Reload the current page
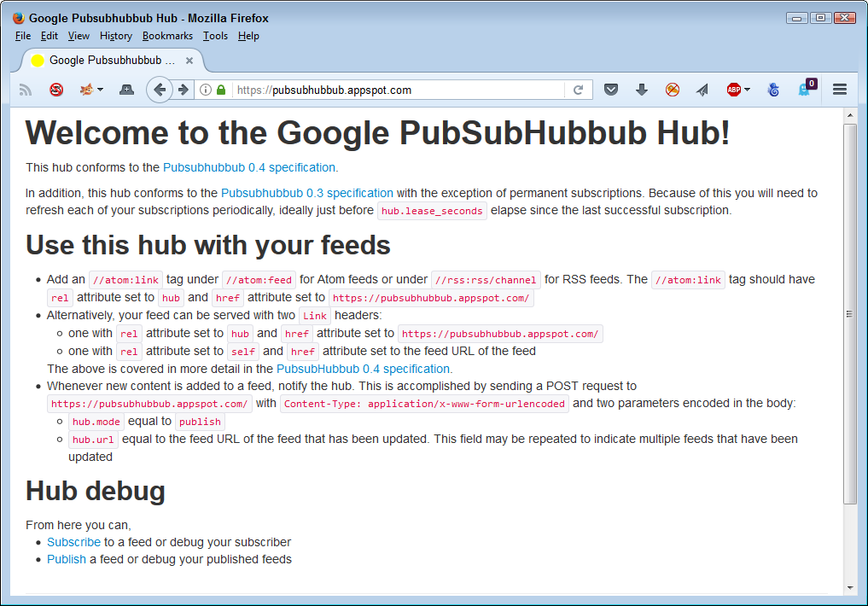868x606 pixels. point(578,90)
